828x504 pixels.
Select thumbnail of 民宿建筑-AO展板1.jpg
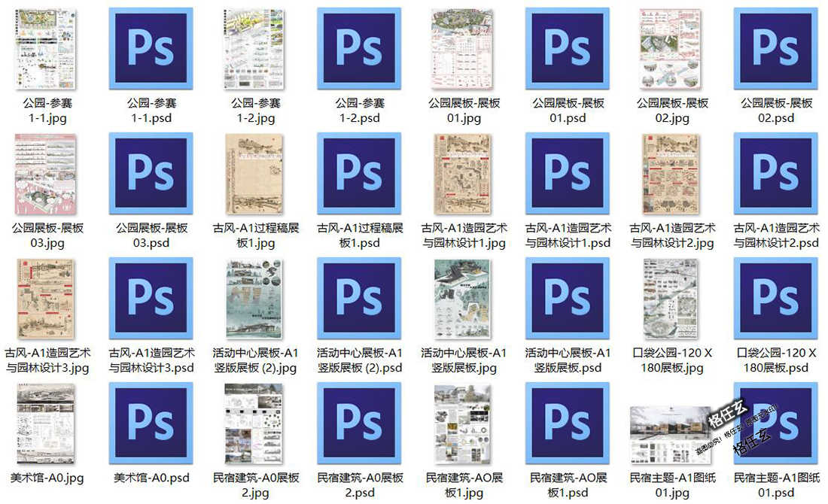point(463,424)
